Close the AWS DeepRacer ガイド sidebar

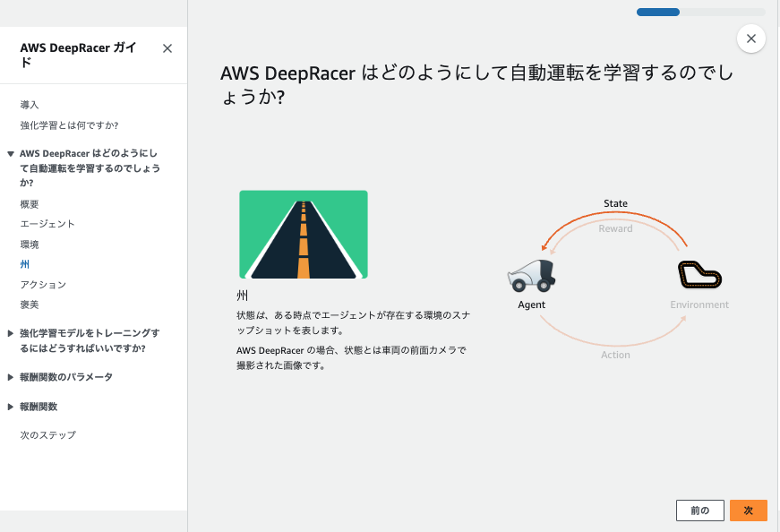click(167, 48)
